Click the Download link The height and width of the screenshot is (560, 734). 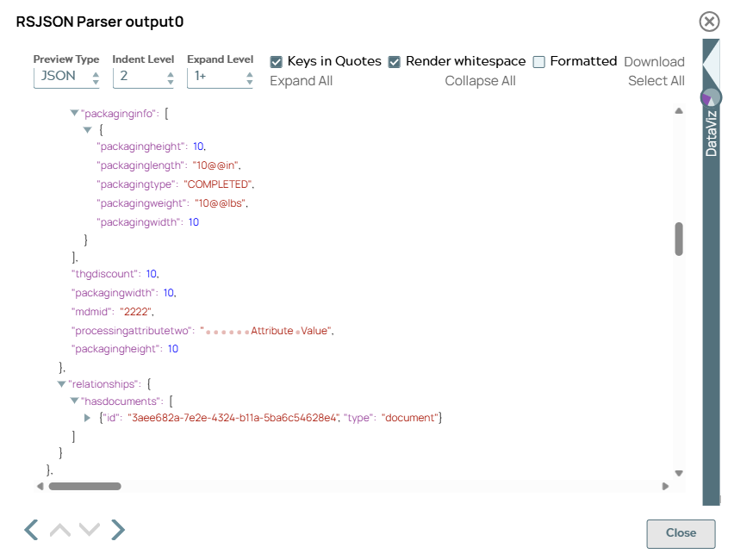coord(654,61)
